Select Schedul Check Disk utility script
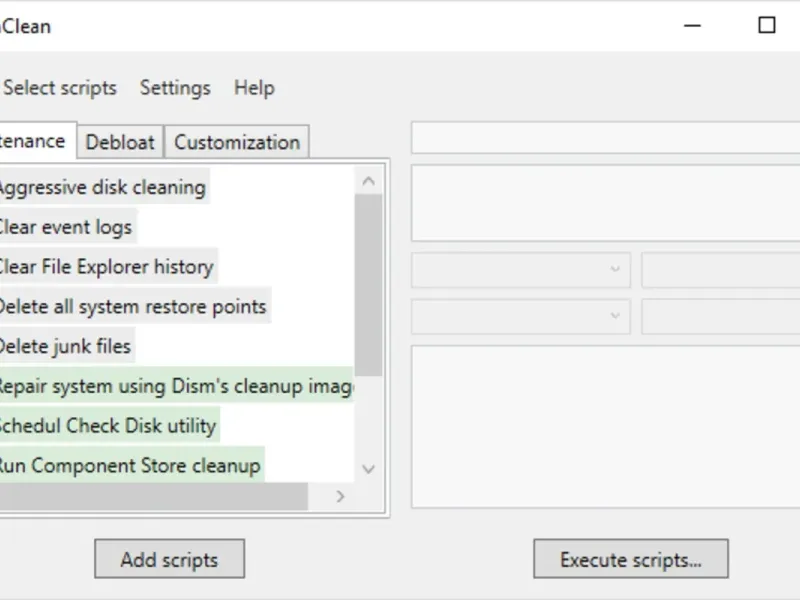The width and height of the screenshot is (800, 600). tap(106, 426)
